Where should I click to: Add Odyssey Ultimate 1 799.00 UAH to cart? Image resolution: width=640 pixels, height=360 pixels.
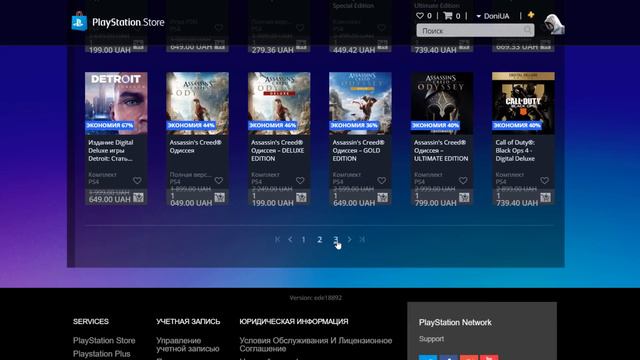tap(464, 198)
